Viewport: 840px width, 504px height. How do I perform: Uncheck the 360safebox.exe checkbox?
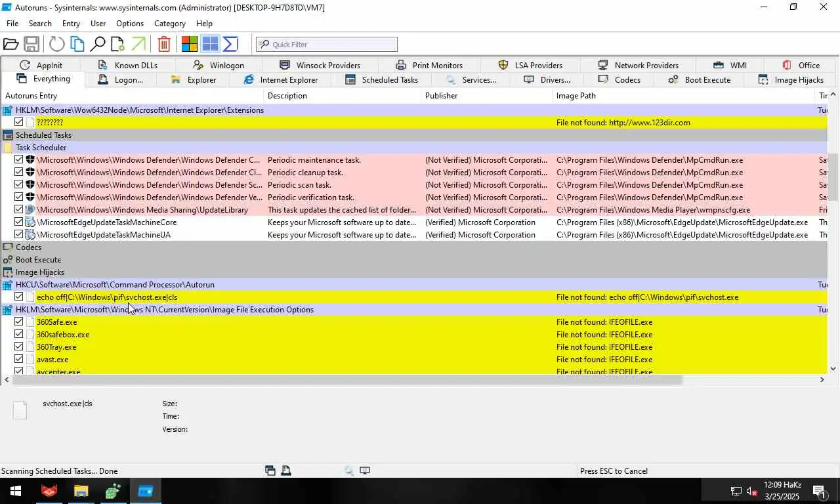pyautogui.click(x=18, y=334)
